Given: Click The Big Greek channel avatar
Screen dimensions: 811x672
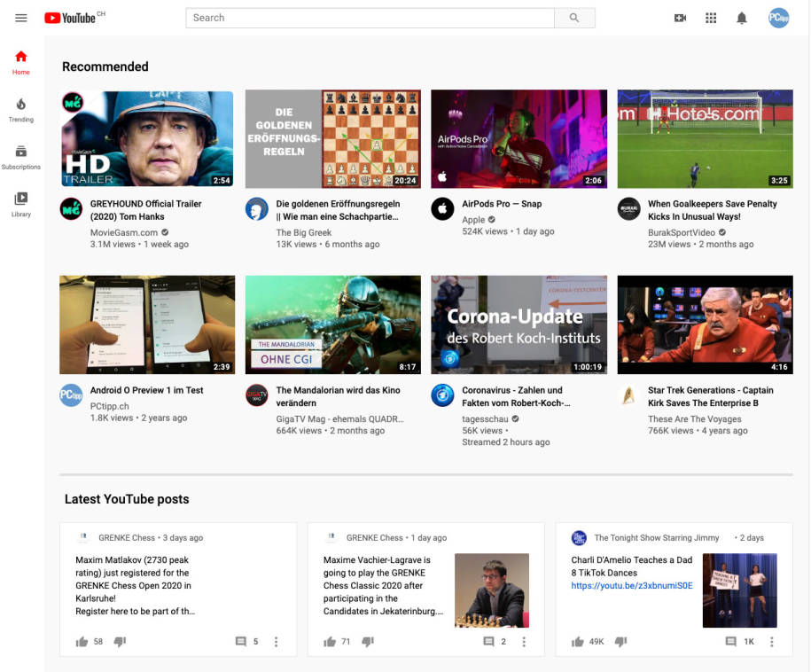Looking at the screenshot, I should (x=256, y=209).
